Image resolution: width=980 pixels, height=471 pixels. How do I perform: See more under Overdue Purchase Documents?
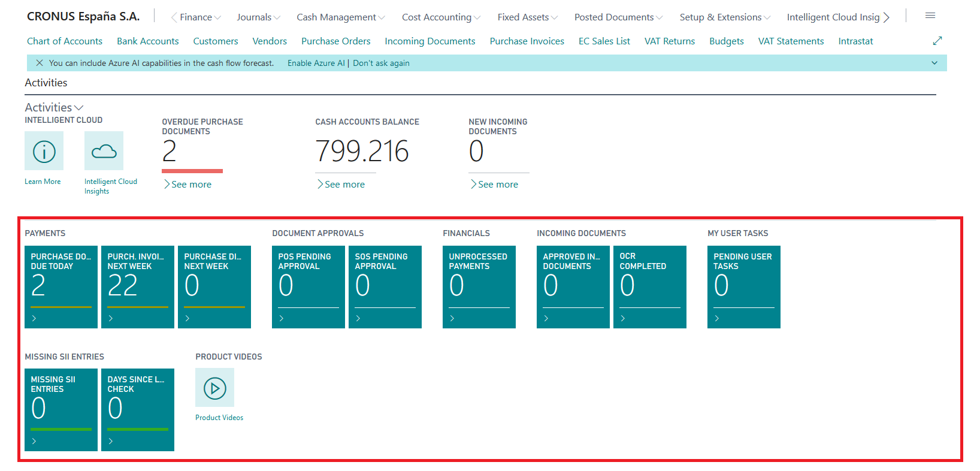tap(187, 185)
